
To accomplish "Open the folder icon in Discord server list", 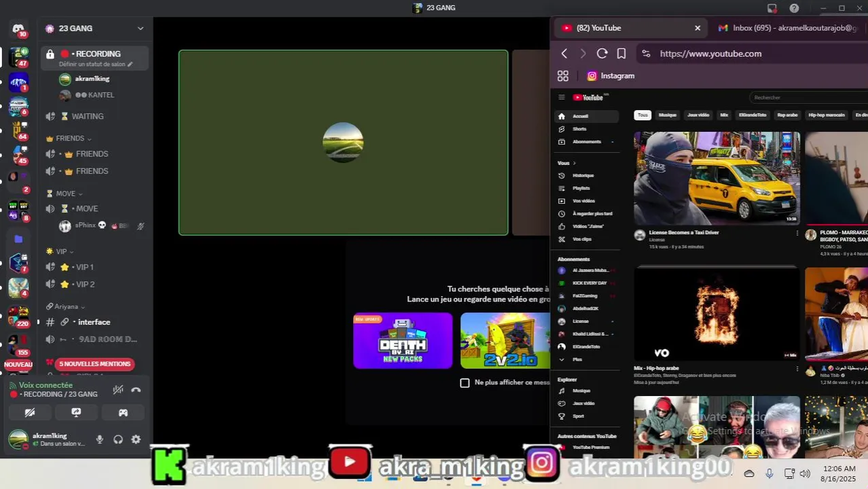I will coord(18,239).
